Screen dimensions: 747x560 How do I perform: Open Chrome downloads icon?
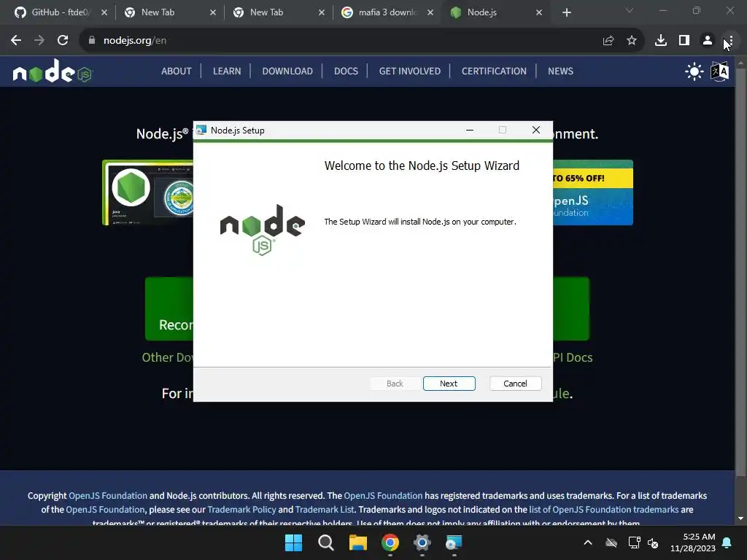(x=661, y=41)
